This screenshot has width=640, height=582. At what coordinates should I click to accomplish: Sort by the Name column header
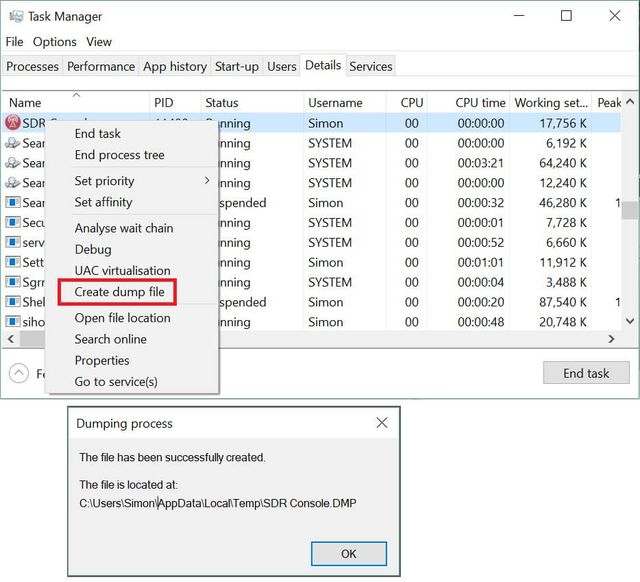(76, 102)
